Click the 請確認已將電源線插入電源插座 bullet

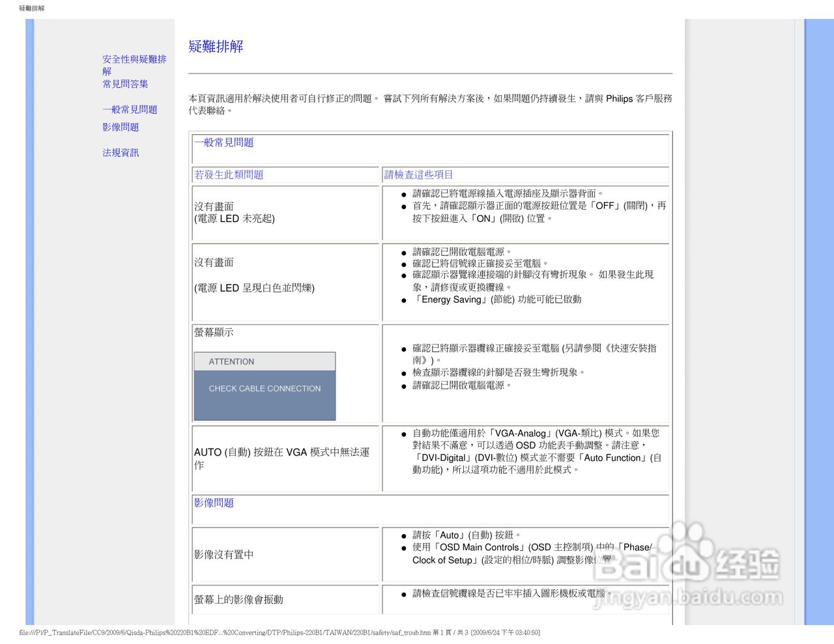pyautogui.click(x=508, y=193)
